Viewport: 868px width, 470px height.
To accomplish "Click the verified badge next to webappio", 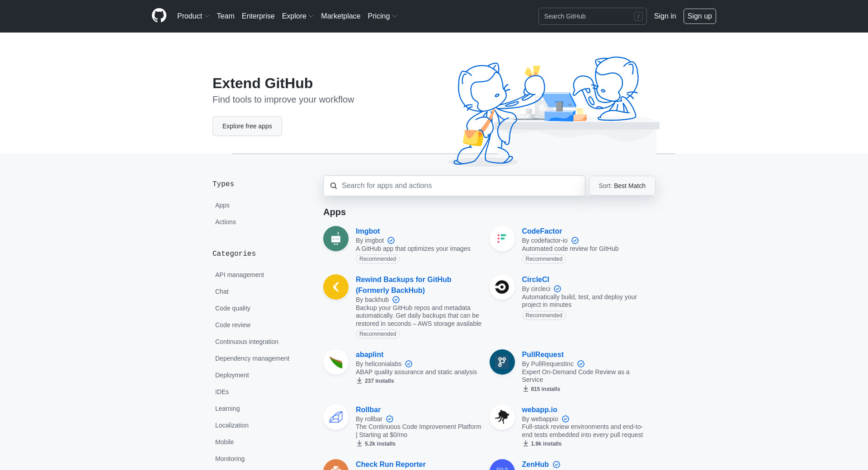I will click(x=566, y=419).
